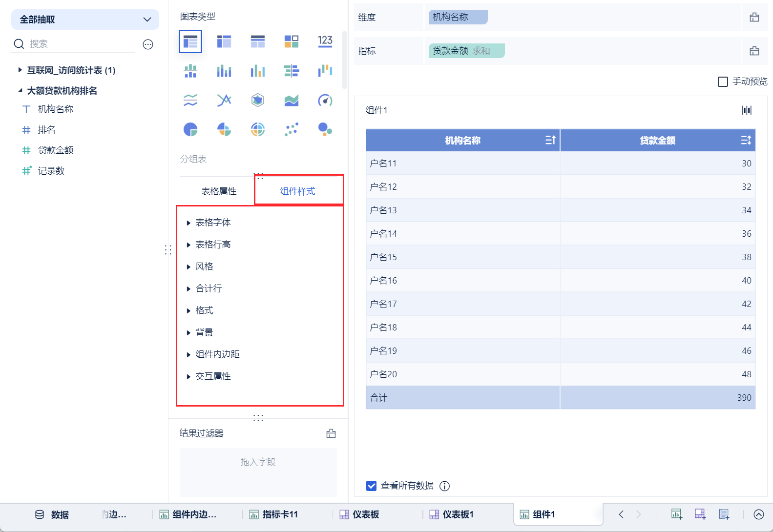Choose the multi-series column chart icon
Viewport: 773px width, 532px height.
[258, 71]
